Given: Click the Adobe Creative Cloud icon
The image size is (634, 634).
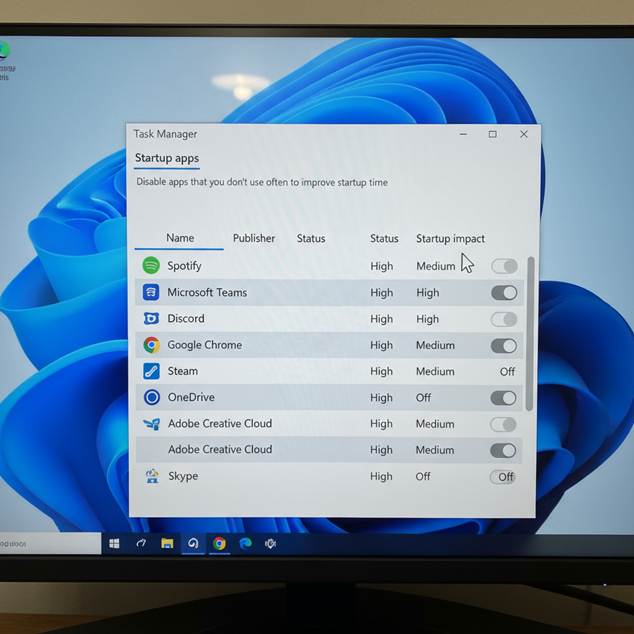Looking at the screenshot, I should pos(151,424).
